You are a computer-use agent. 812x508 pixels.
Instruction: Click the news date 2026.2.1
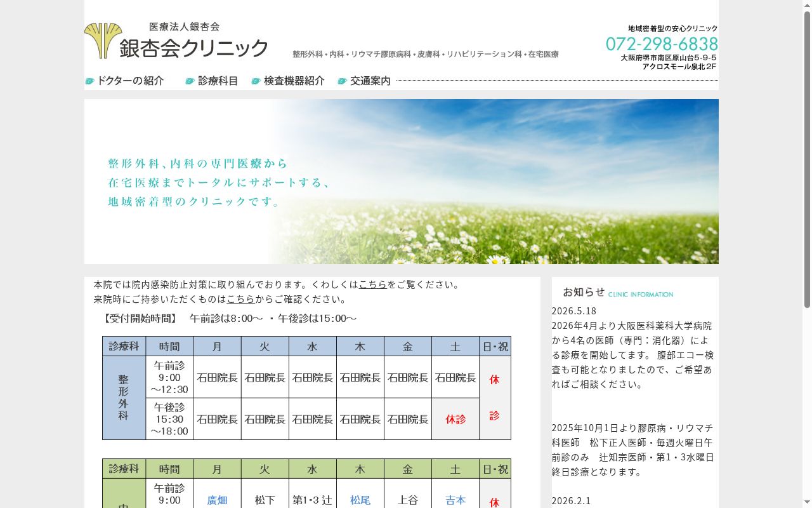571,501
